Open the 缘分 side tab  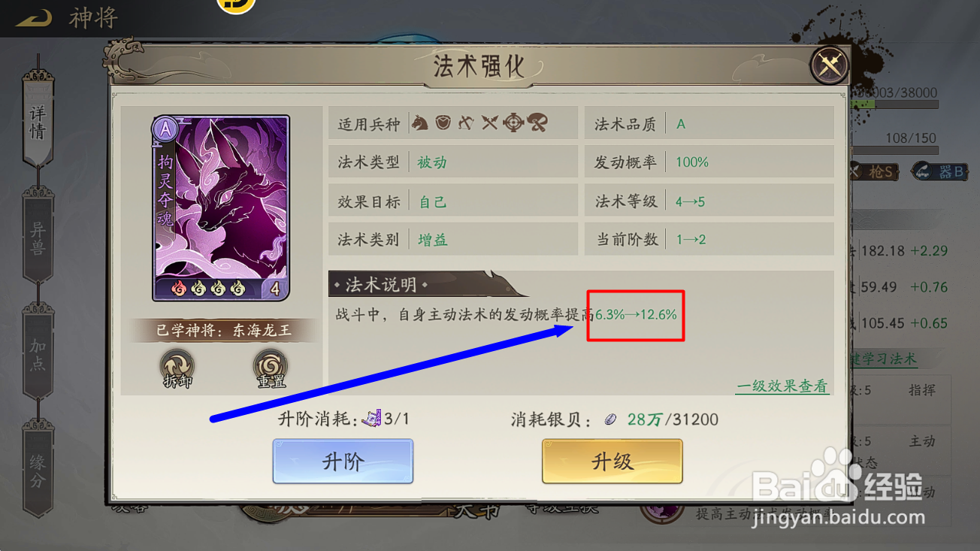pyautogui.click(x=38, y=468)
